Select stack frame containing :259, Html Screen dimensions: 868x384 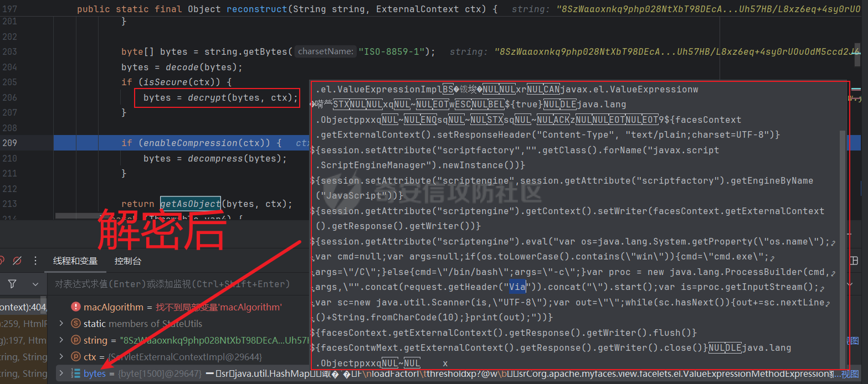coord(24,324)
